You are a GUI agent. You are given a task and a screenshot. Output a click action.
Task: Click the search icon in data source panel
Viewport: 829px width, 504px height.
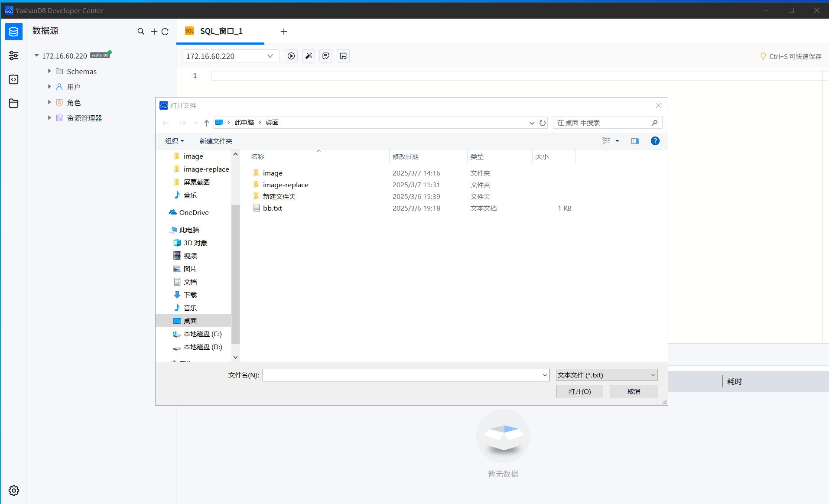point(141,32)
